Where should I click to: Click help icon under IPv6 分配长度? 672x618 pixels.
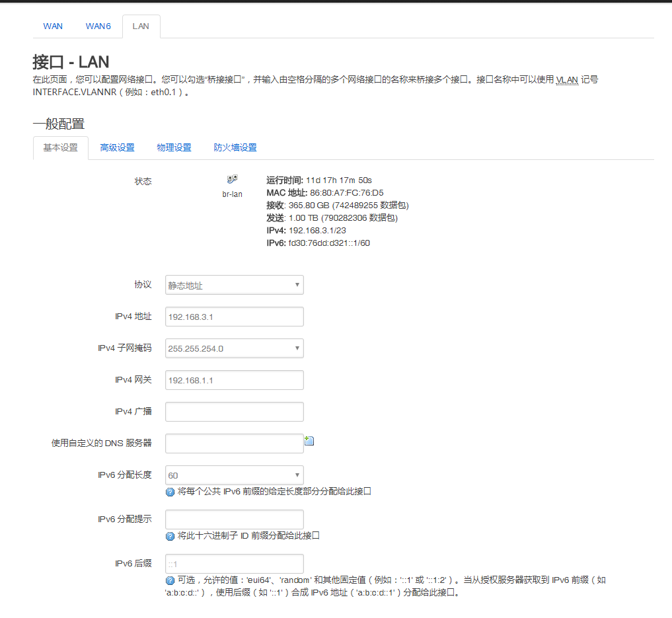coord(170,492)
